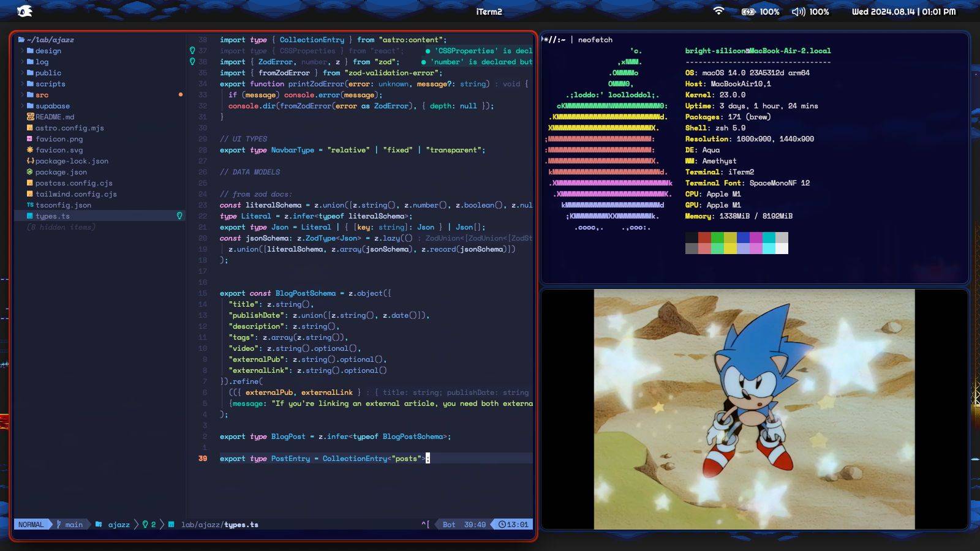Click the TS icon beside tsconfig.json
The image size is (980, 551).
pos(30,205)
